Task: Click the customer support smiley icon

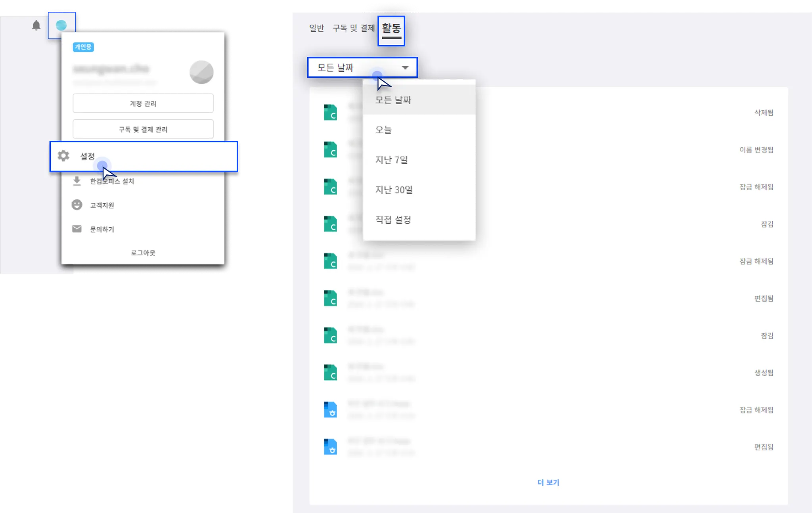Action: tap(77, 205)
